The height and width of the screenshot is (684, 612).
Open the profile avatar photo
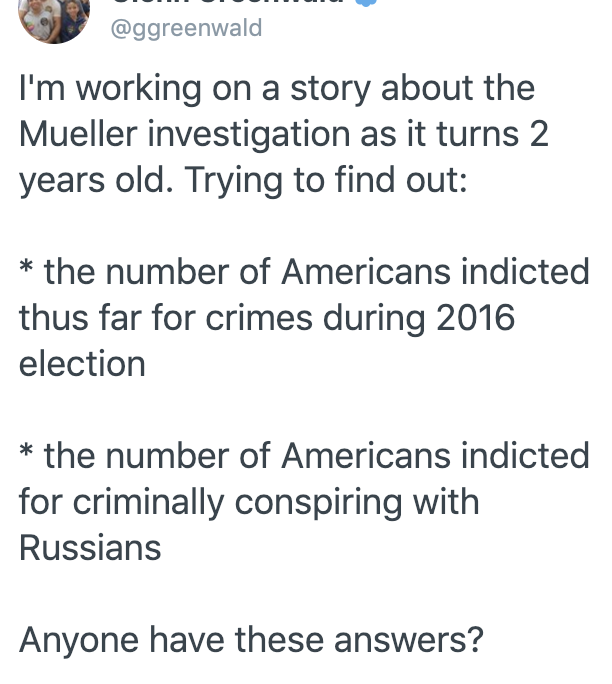pos(54,20)
